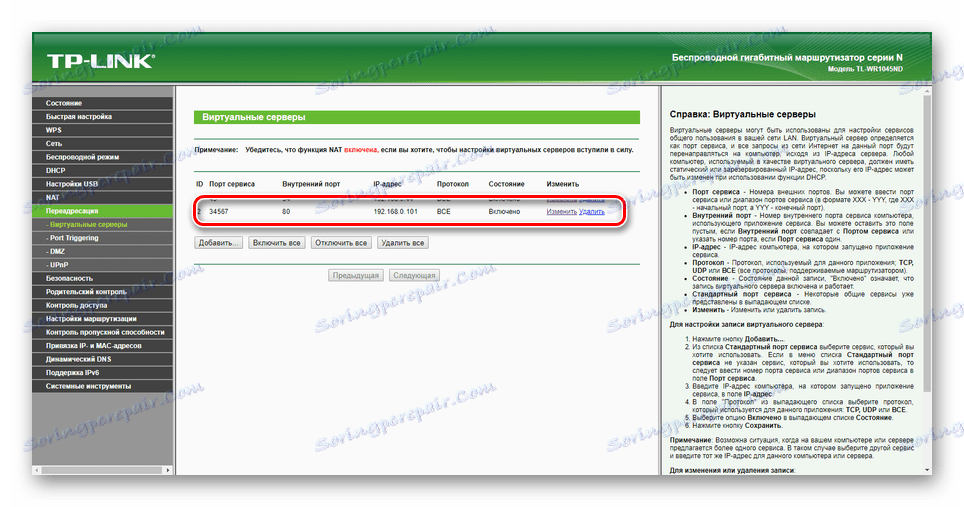Click the Предыдущая page button
This screenshot has width=964, height=507.
tap(356, 275)
